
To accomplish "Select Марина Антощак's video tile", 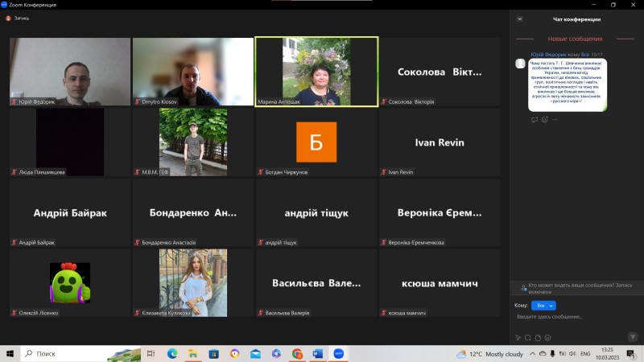I will click(316, 72).
